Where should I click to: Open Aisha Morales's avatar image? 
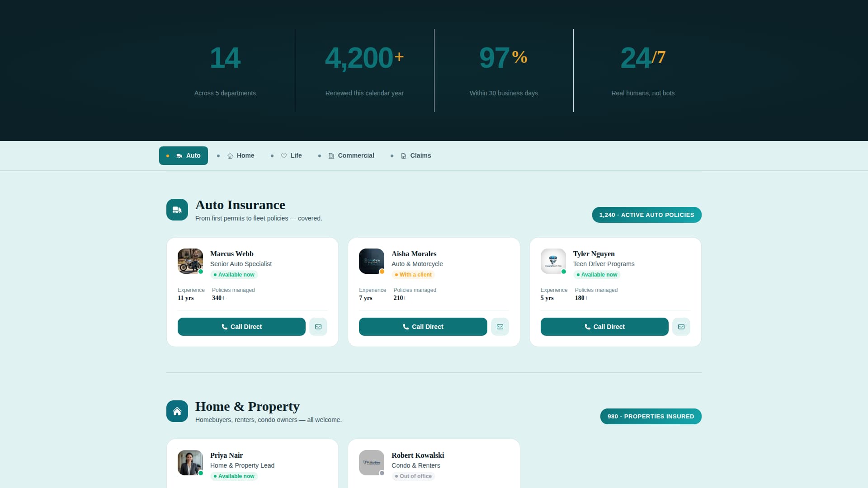click(x=372, y=261)
